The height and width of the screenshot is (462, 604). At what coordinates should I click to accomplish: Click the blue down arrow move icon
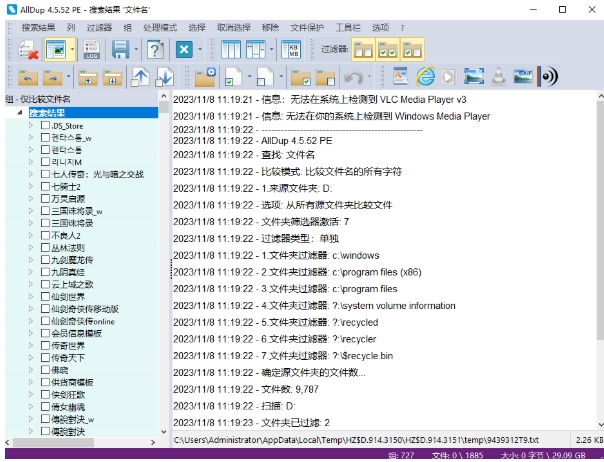pyautogui.click(x=164, y=76)
